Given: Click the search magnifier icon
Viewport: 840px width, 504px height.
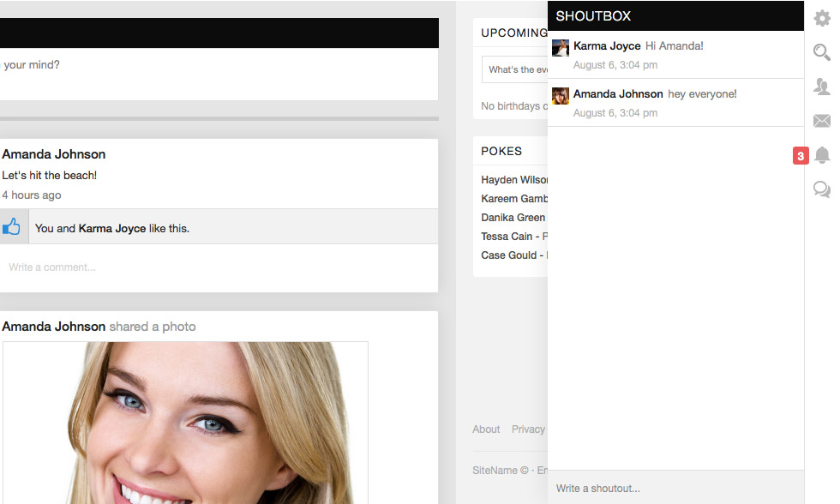Looking at the screenshot, I should click(x=821, y=53).
